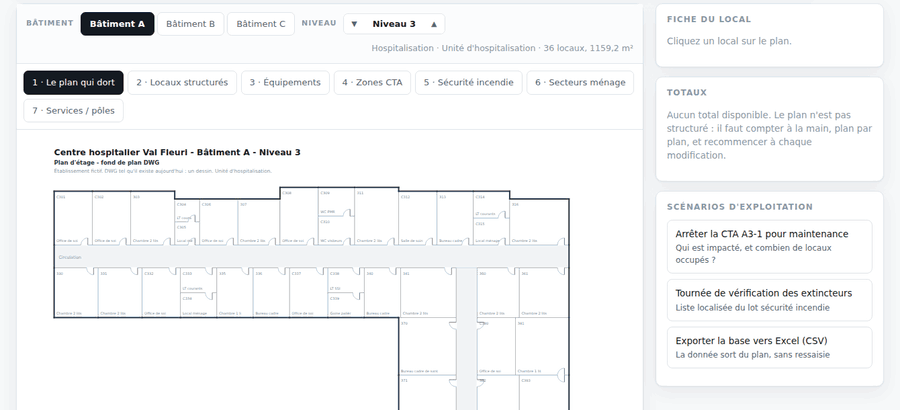Switch to Bâtiment B
Viewport: 900px width, 410px height.
tap(191, 24)
